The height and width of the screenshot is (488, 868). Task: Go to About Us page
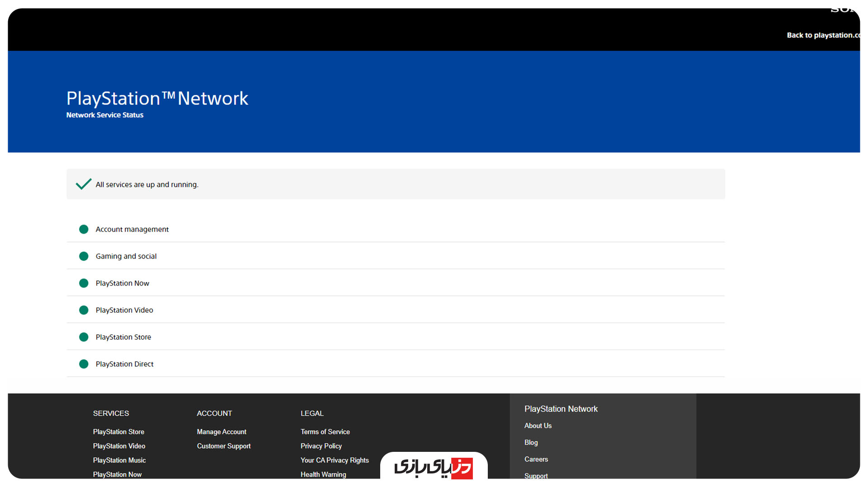(538, 426)
